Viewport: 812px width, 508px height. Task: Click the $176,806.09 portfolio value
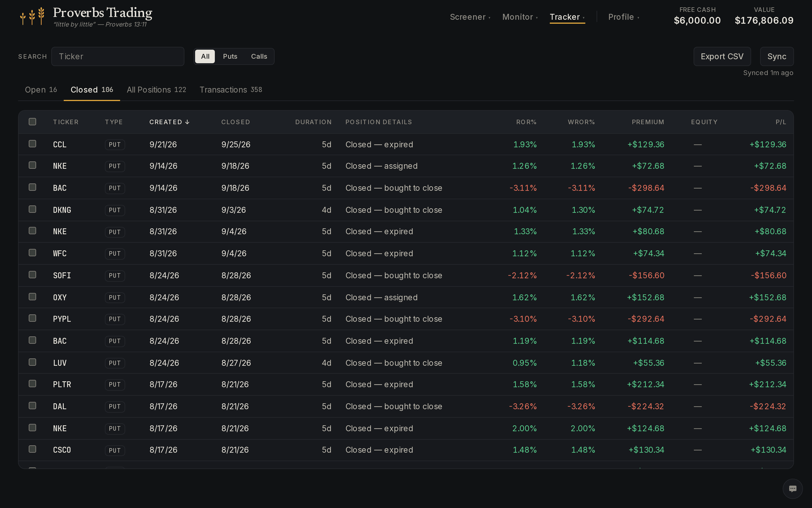pos(764,21)
